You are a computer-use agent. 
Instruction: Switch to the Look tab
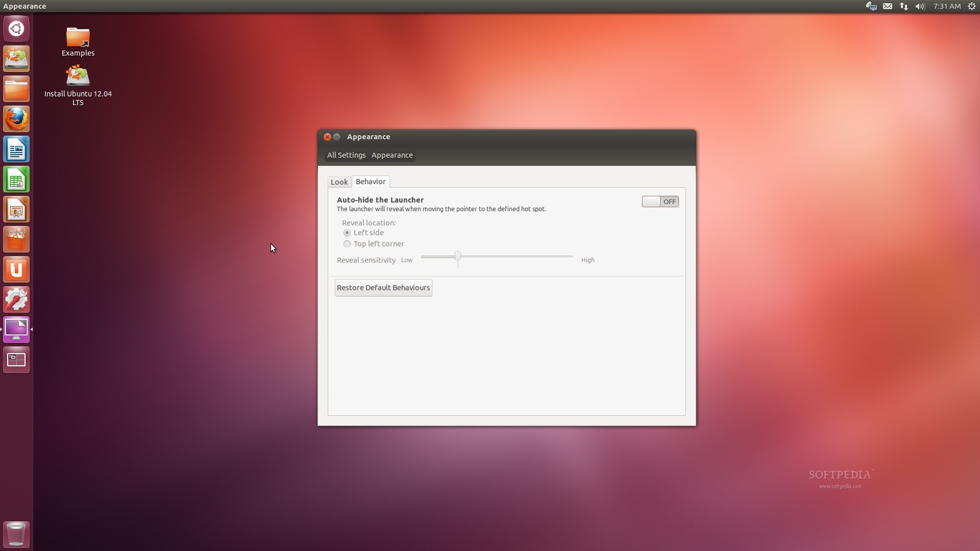(x=338, y=181)
